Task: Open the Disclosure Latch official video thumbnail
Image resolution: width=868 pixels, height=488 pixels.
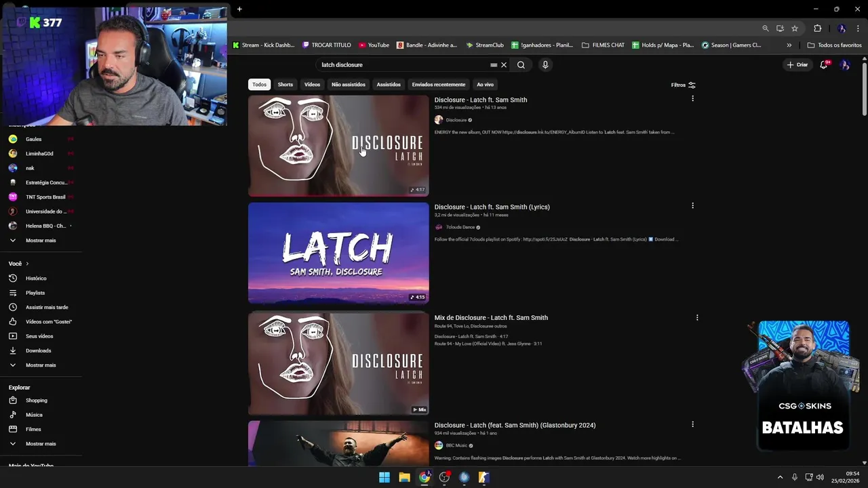Action: 338,146
